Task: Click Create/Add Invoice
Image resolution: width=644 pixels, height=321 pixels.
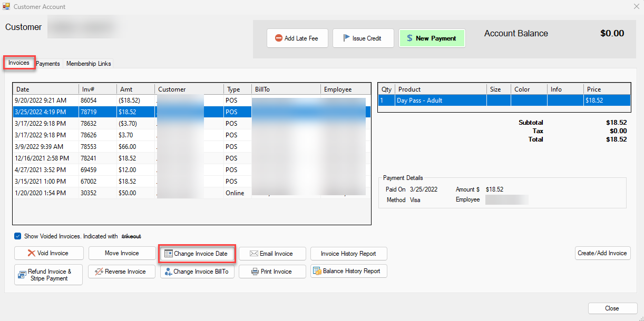Action: (602, 253)
